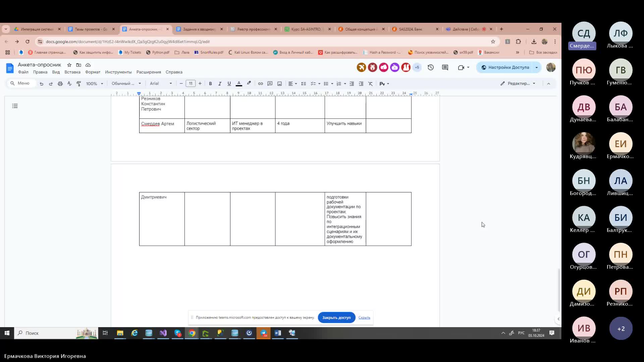Toggle underline formatting
Screen dimensions: 644x362
click(x=229, y=84)
